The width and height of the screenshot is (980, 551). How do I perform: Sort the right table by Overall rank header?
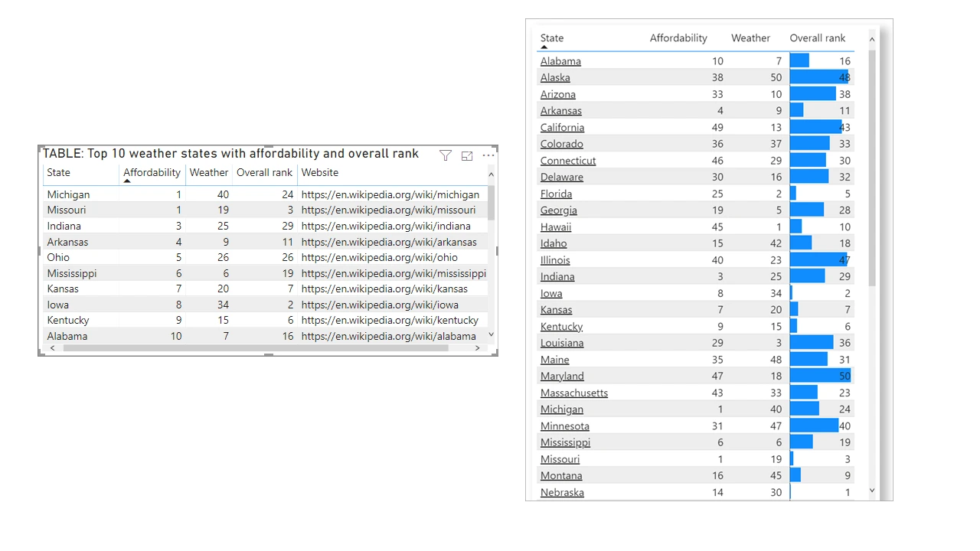tap(818, 38)
